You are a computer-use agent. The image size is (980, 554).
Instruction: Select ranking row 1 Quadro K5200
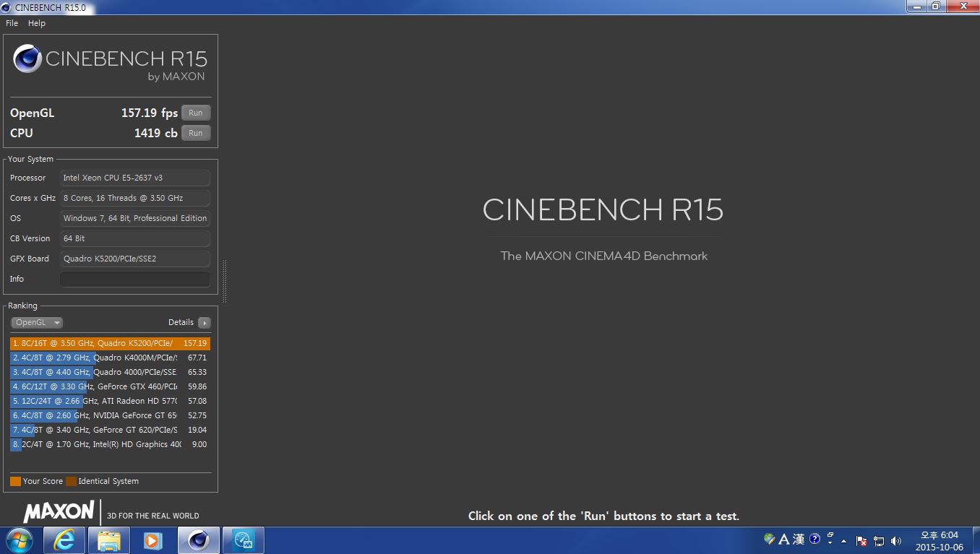coord(110,343)
